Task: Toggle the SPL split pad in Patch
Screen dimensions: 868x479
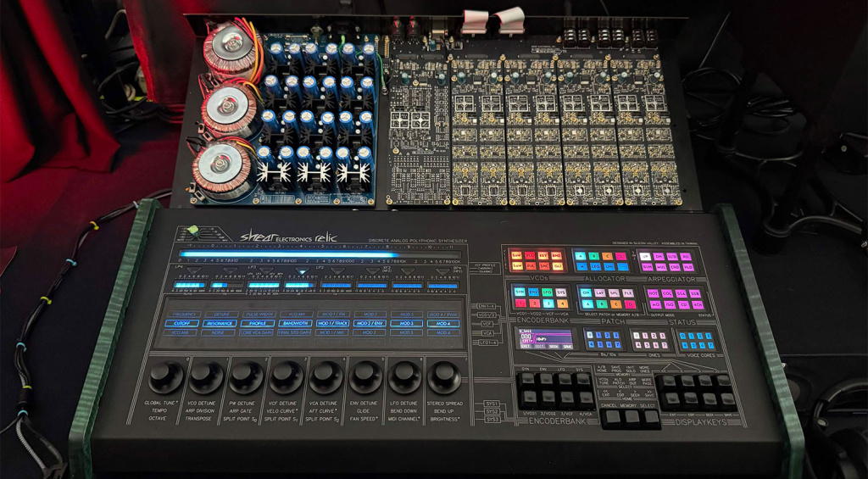Action: tap(614, 293)
